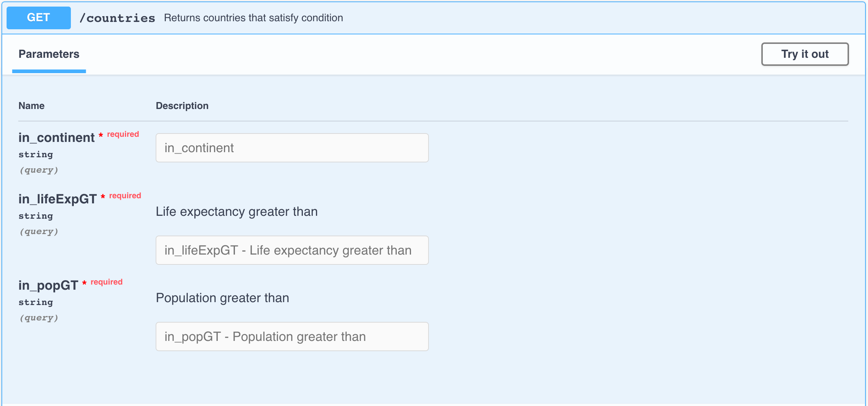
Task: Click the in_lifeExpGT parameter name
Action: (x=58, y=199)
